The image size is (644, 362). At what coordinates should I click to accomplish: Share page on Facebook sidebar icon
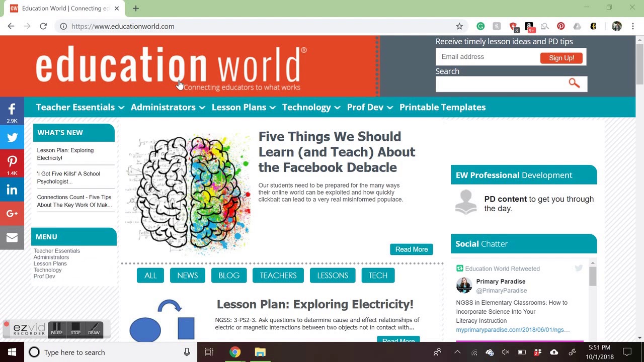[12, 111]
